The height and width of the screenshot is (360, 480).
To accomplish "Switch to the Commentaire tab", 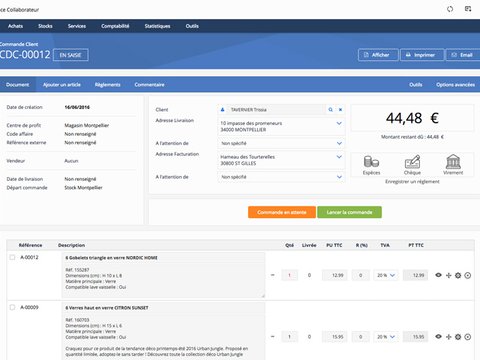I will point(149,85).
